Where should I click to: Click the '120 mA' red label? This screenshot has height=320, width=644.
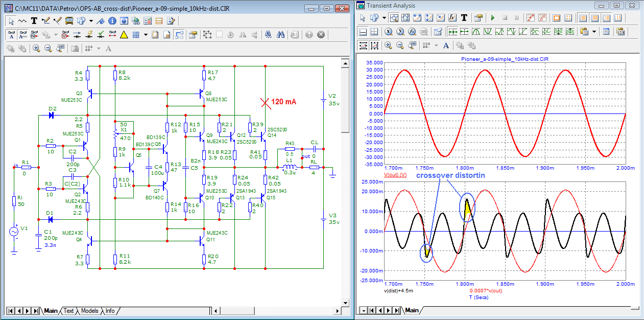[283, 102]
